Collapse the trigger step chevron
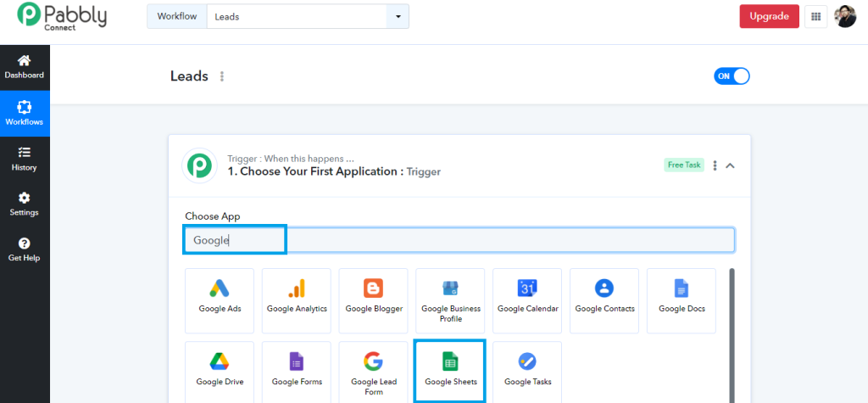868x403 pixels. click(x=730, y=165)
